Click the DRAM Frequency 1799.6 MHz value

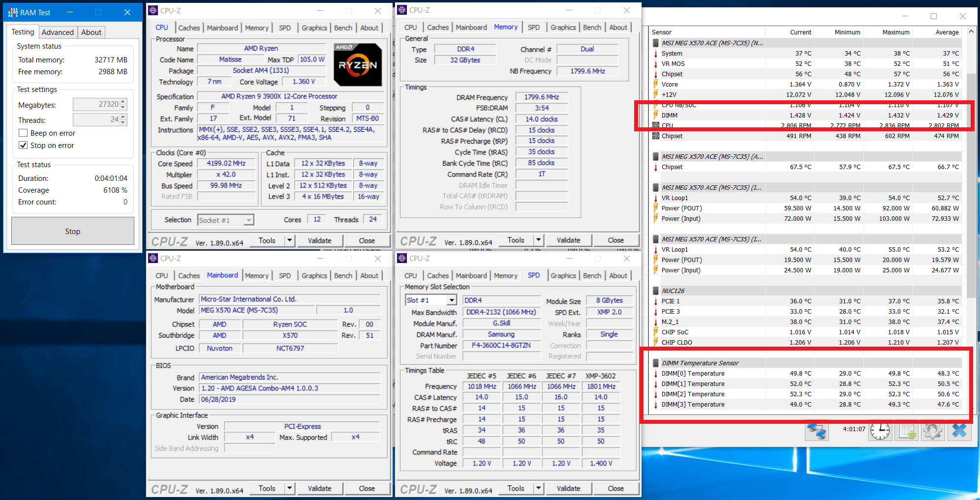(541, 97)
